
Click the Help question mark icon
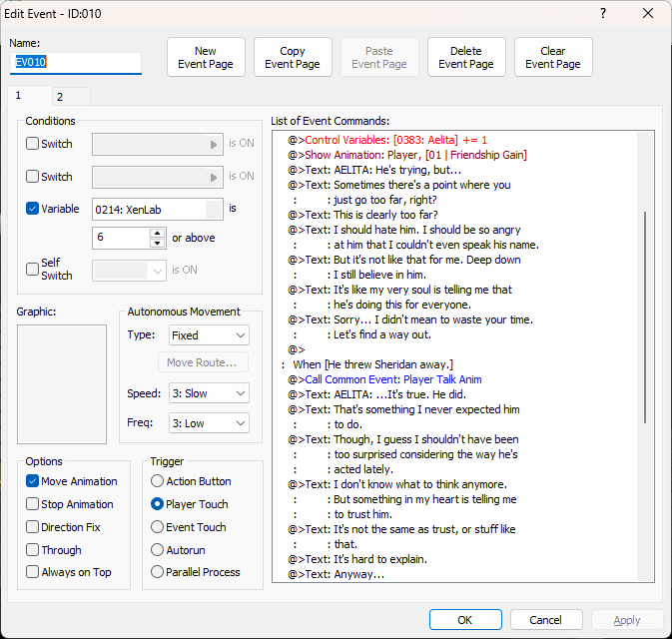point(602,13)
